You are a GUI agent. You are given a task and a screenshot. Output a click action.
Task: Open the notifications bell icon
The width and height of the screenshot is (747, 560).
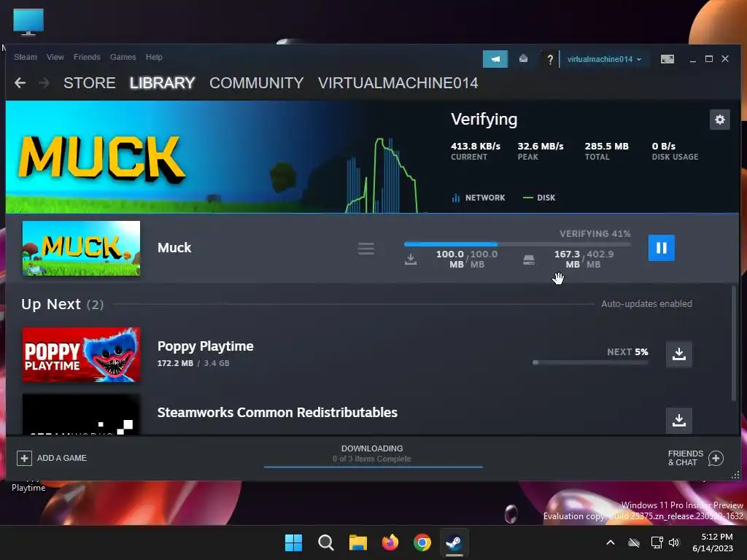tap(523, 58)
